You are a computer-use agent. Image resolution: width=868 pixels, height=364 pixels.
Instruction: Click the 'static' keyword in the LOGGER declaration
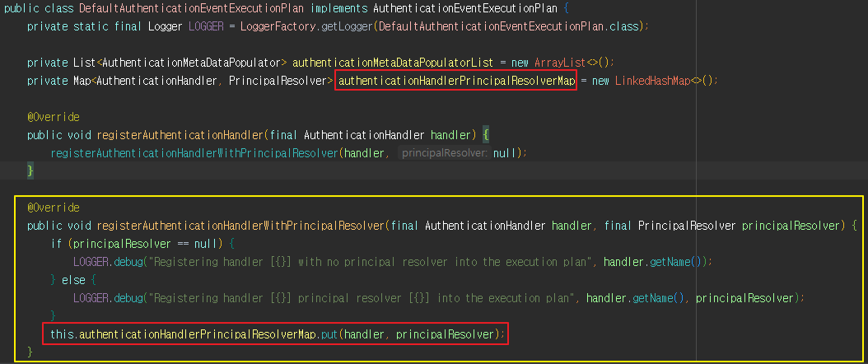tap(91, 26)
